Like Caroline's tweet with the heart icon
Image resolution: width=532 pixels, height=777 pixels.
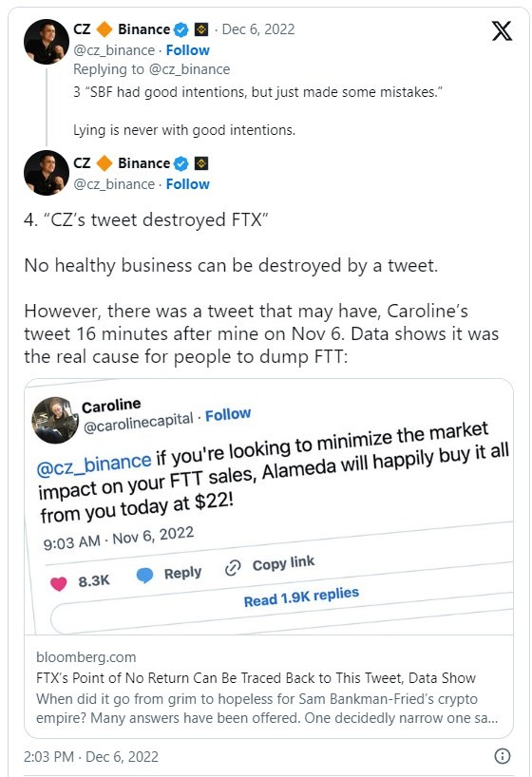(x=59, y=584)
